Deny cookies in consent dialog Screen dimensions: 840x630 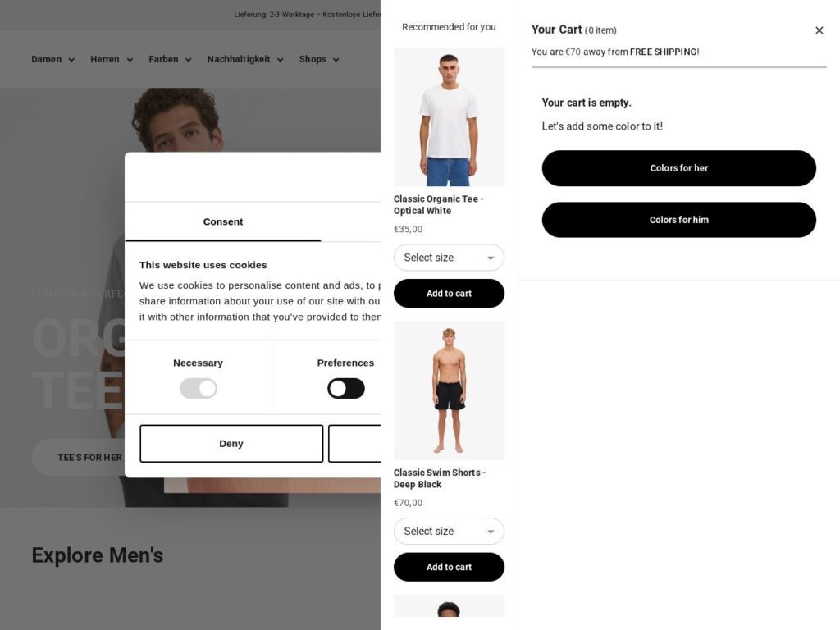tap(231, 444)
